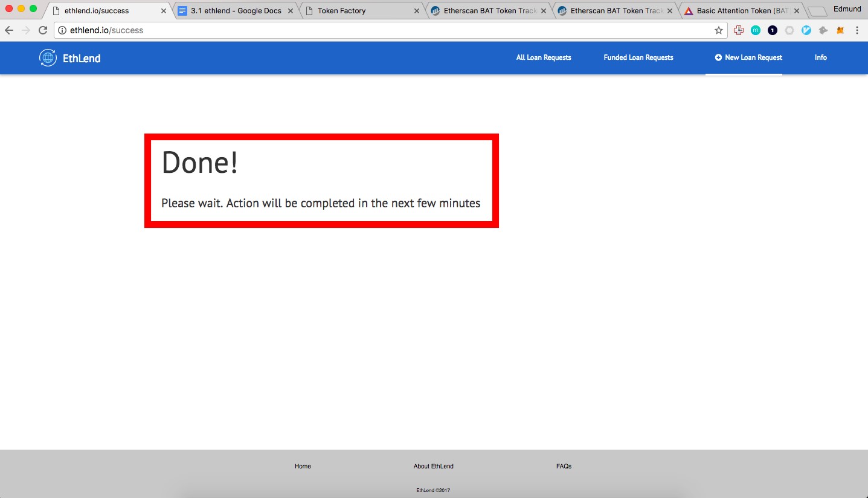Viewport: 868px width, 498px height.
Task: Go back with the browser back arrow
Action: pyautogui.click(x=9, y=30)
